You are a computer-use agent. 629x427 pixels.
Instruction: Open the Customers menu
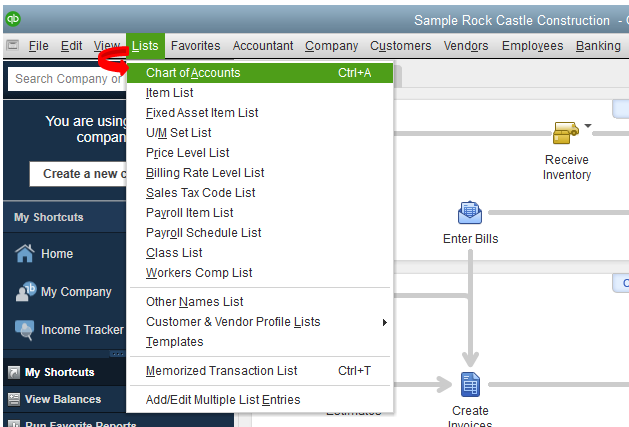(400, 46)
